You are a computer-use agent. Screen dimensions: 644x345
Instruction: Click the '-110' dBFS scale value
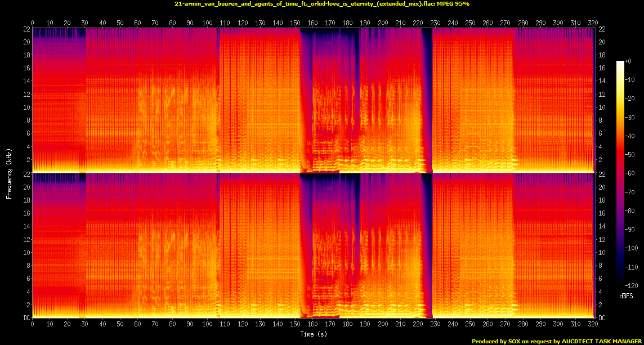coord(631,267)
